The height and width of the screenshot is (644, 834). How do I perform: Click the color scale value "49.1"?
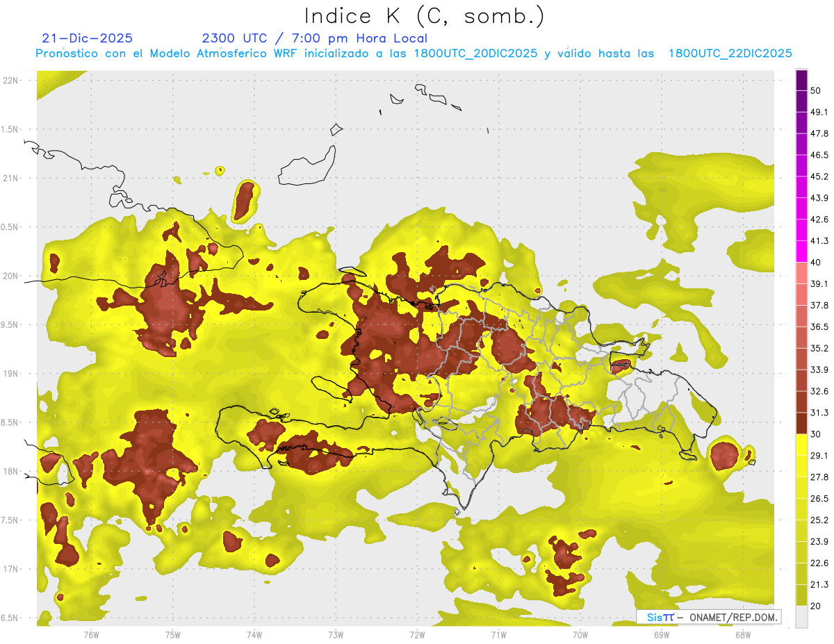tap(819, 112)
